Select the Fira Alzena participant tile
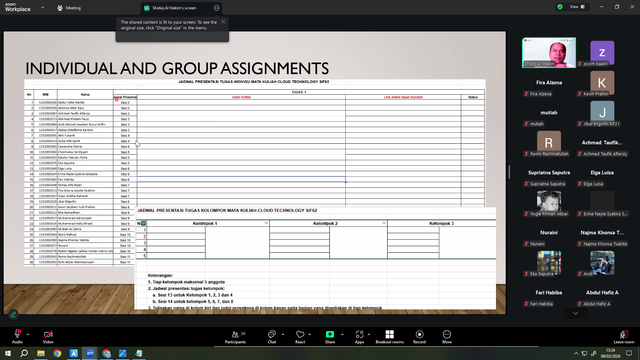The height and width of the screenshot is (360, 640). pyautogui.click(x=549, y=83)
